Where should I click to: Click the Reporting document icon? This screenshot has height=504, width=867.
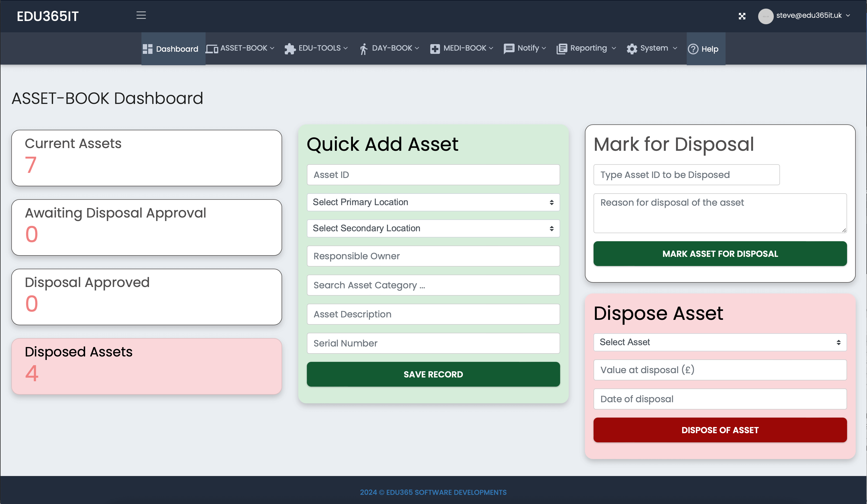tap(561, 49)
